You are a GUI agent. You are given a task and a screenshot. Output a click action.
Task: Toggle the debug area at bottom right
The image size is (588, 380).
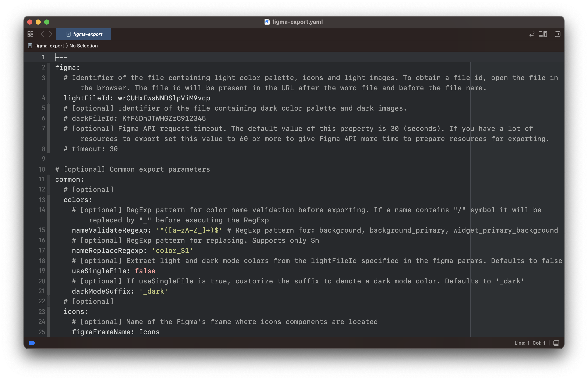(556, 343)
